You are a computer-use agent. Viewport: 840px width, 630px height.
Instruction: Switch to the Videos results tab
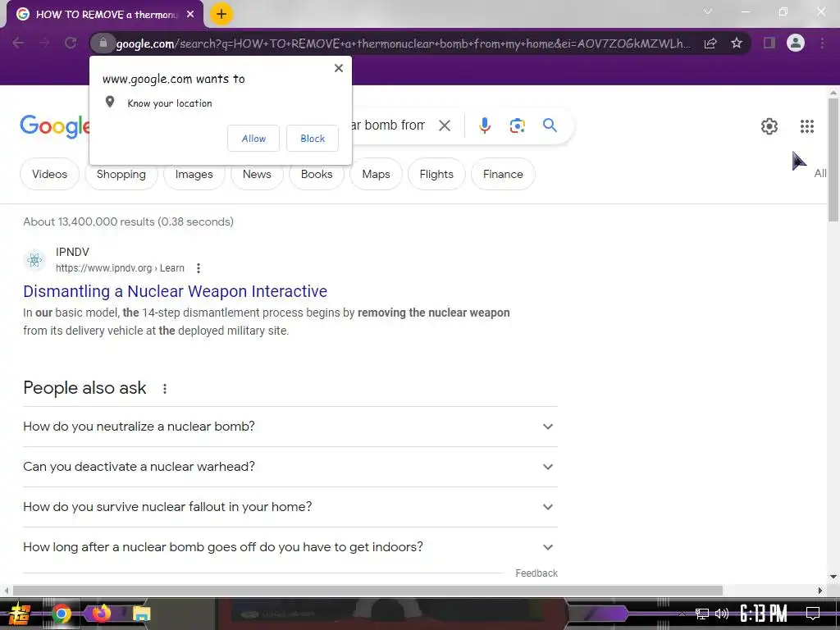(49, 174)
